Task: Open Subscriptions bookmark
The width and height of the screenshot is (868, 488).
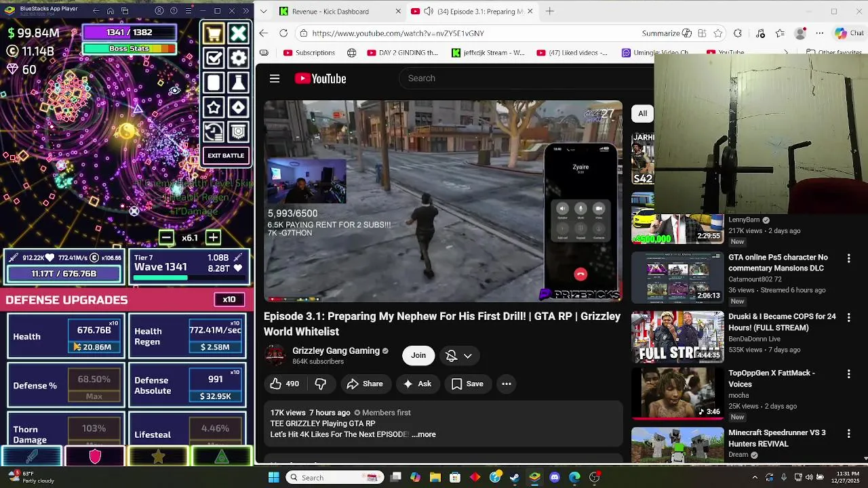Action: tap(309, 53)
